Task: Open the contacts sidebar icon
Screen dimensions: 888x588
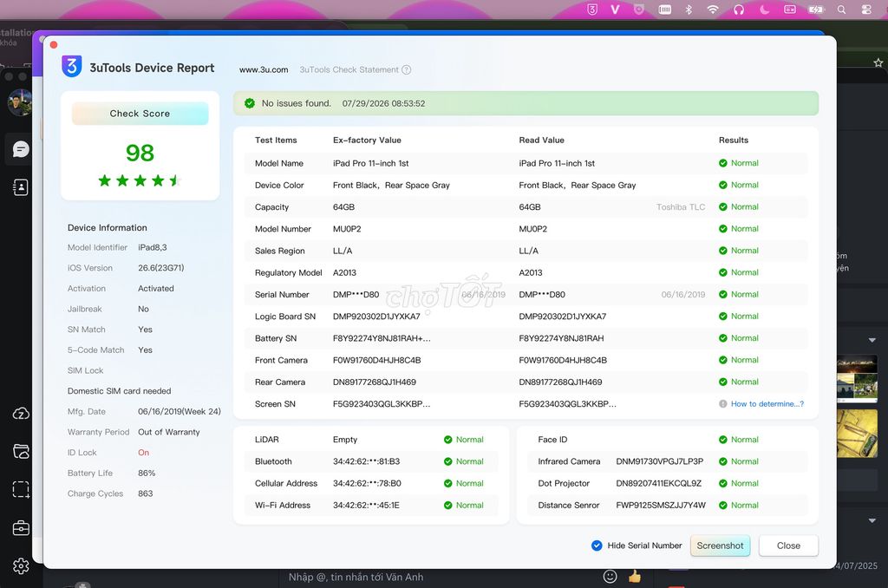Action: pos(21,187)
